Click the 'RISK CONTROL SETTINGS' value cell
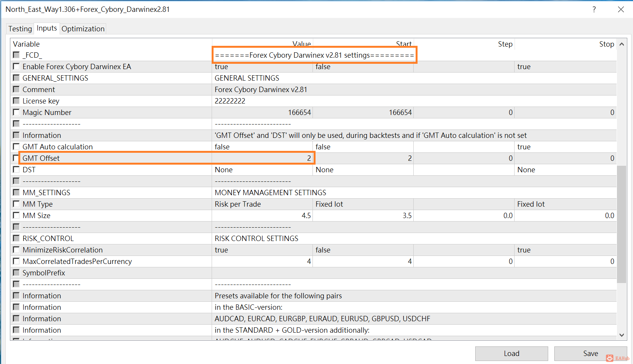Screen dimensions: 633x364 click(414, 238)
